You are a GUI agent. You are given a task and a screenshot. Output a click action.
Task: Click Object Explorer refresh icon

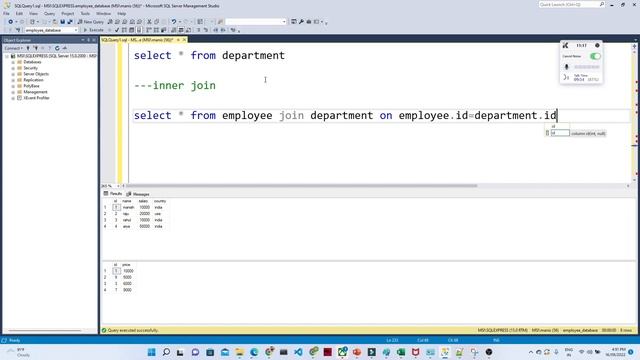57,48
